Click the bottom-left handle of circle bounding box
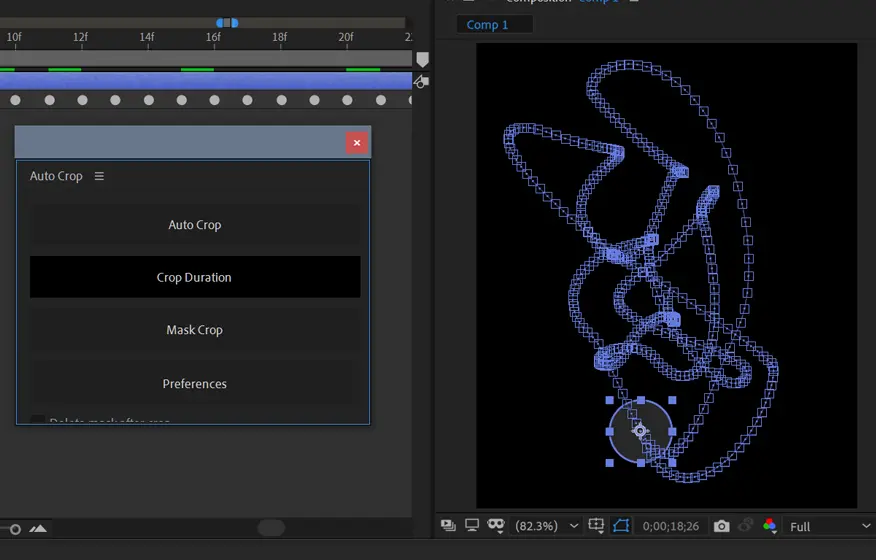Image resolution: width=876 pixels, height=560 pixels. [610, 463]
